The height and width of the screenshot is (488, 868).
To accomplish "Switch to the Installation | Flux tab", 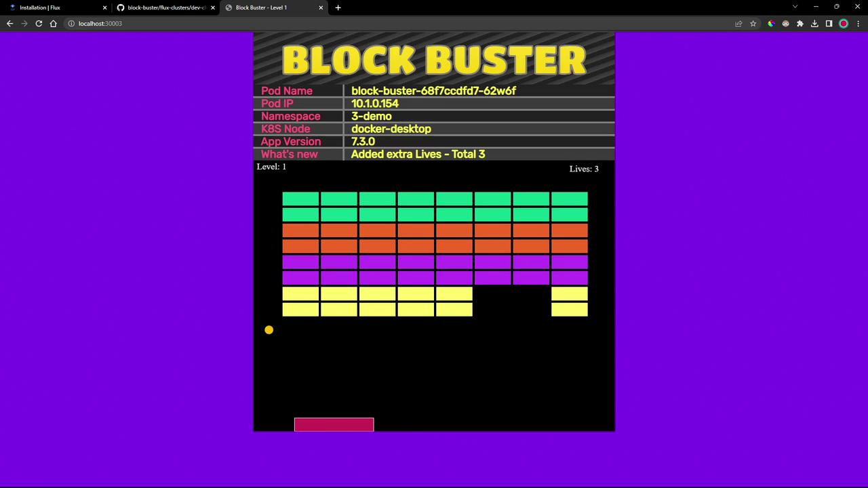I will [56, 7].
